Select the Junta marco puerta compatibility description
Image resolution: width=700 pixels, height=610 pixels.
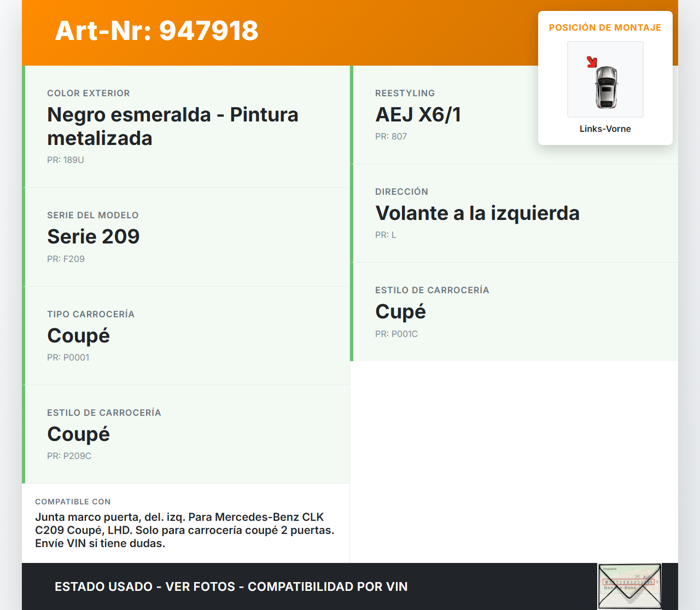point(185,530)
